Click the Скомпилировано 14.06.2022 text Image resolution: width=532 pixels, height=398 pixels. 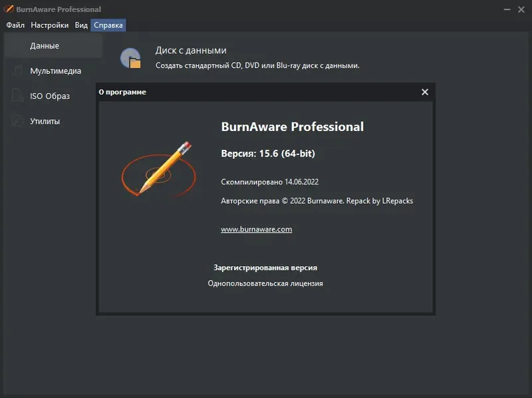click(270, 182)
